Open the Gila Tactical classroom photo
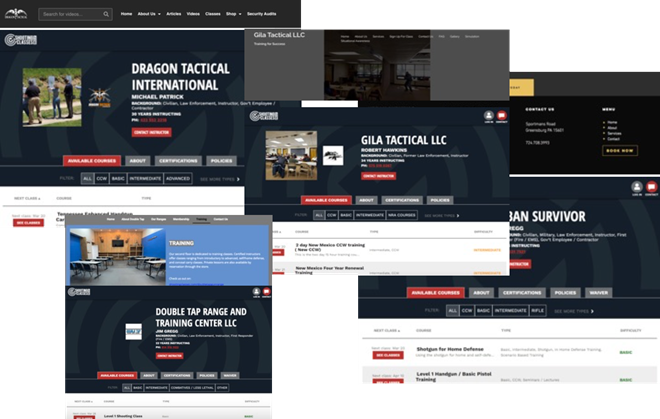The width and height of the screenshot is (660, 419). 291,155
